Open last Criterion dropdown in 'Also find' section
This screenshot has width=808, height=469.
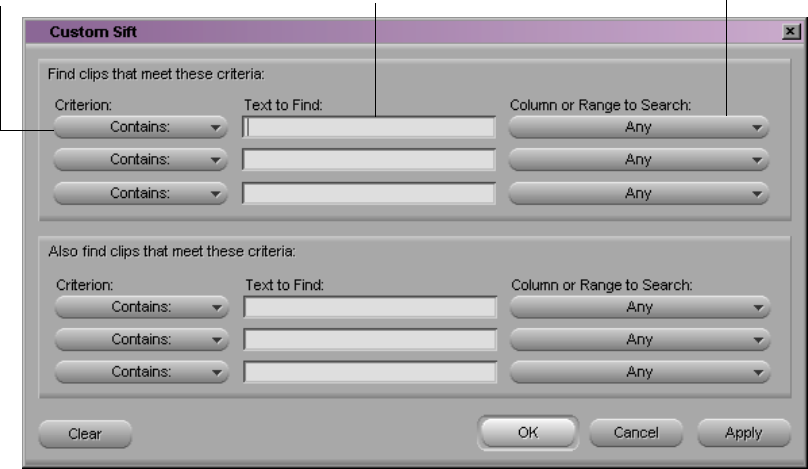pyautogui.click(x=140, y=372)
